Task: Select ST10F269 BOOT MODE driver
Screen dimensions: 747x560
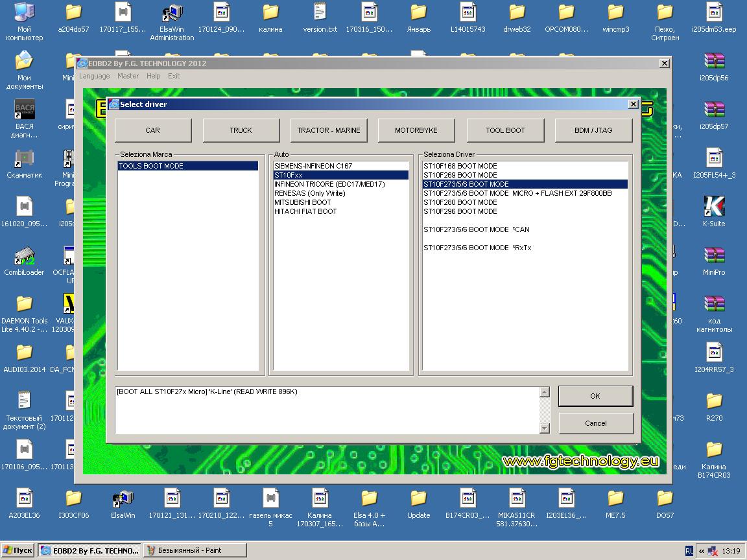Action: point(525,175)
